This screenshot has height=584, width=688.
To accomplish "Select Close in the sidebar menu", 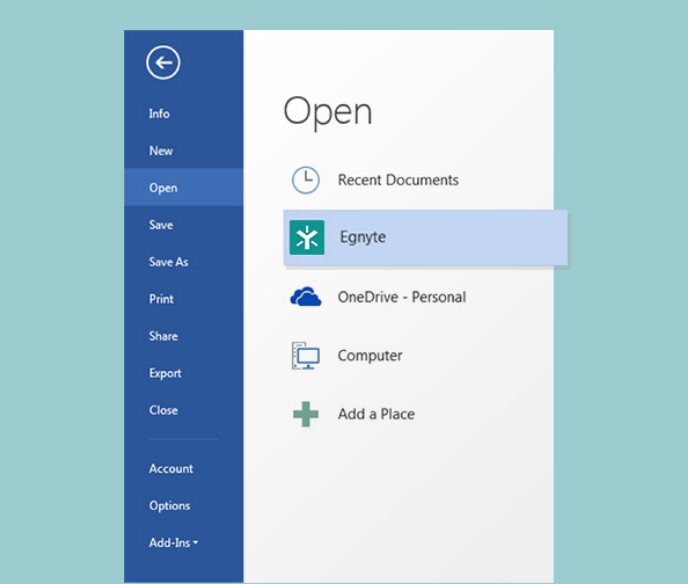I will pos(163,410).
